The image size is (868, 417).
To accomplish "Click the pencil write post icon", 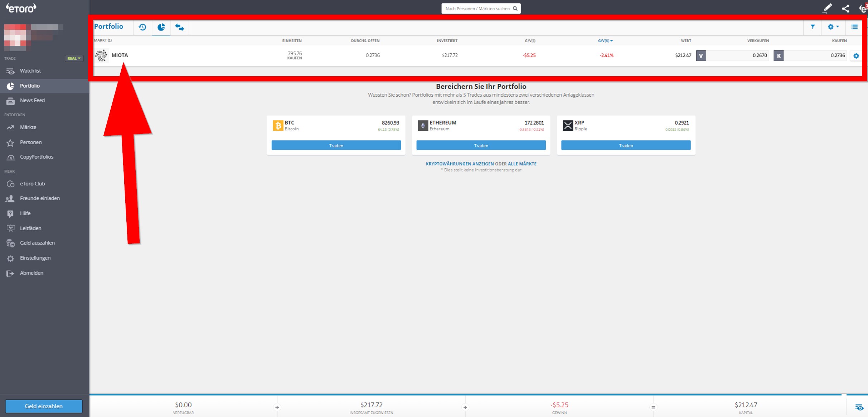I will point(827,8).
